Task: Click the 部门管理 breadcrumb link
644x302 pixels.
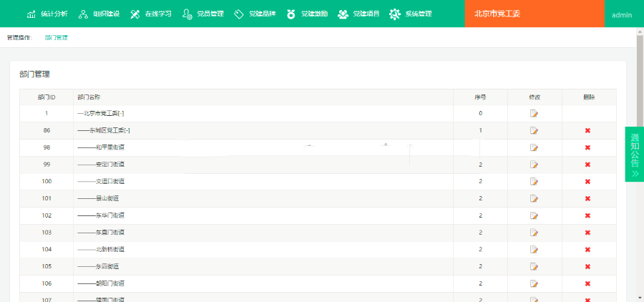Action: (x=56, y=37)
